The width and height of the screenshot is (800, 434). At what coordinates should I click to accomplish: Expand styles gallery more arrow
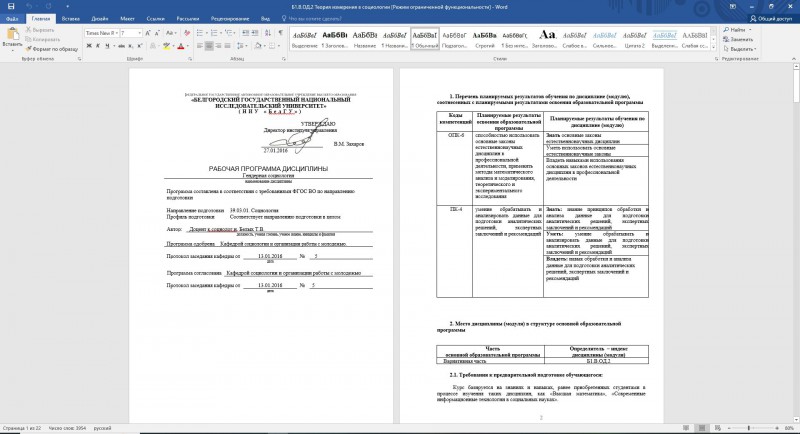click(714, 47)
